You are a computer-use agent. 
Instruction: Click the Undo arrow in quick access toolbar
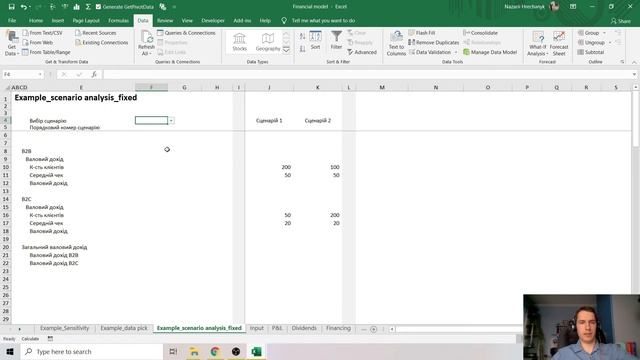pos(24,7)
